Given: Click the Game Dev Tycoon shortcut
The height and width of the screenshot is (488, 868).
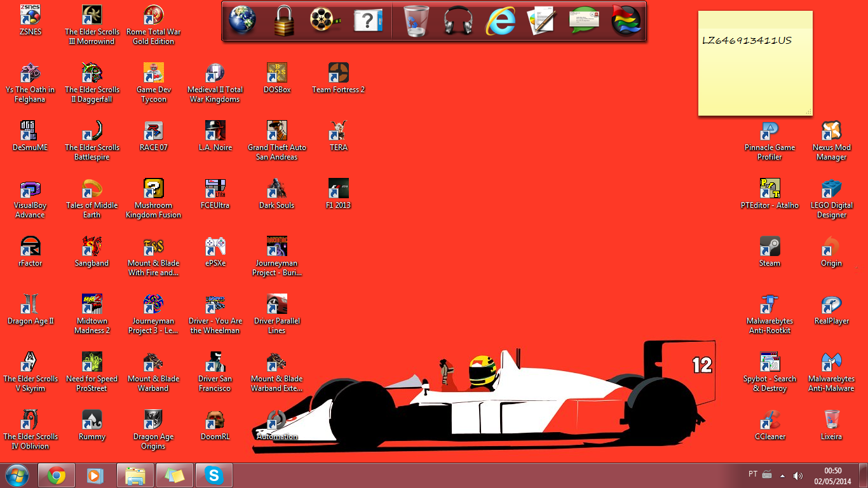Looking at the screenshot, I should click(154, 72).
